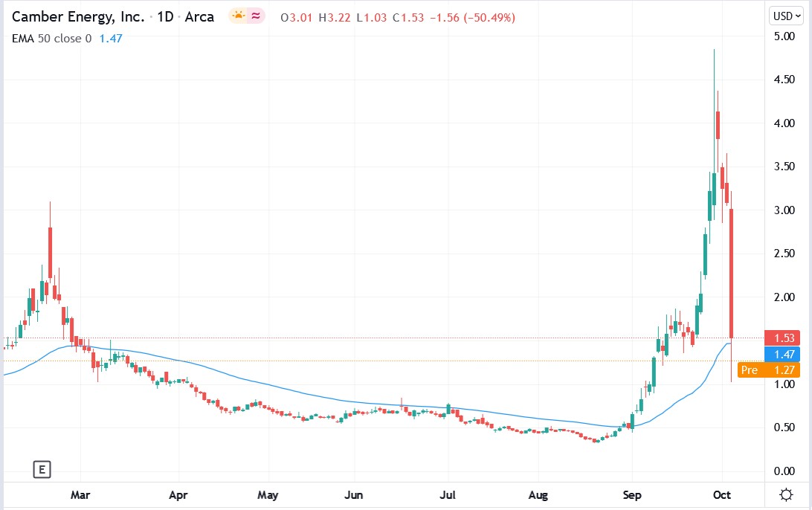The image size is (812, 510).
Task: Click the chevron on the USD button
Action: 797,15
